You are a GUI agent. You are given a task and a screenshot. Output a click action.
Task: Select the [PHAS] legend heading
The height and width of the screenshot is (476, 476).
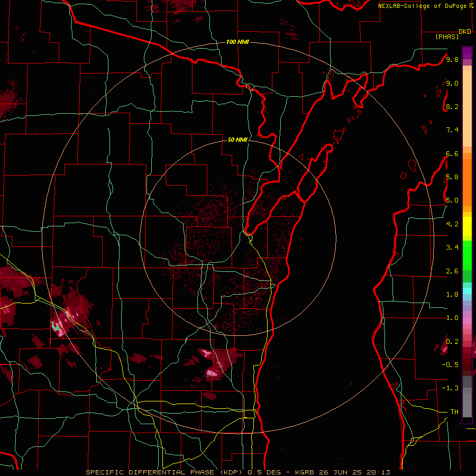pos(447,37)
